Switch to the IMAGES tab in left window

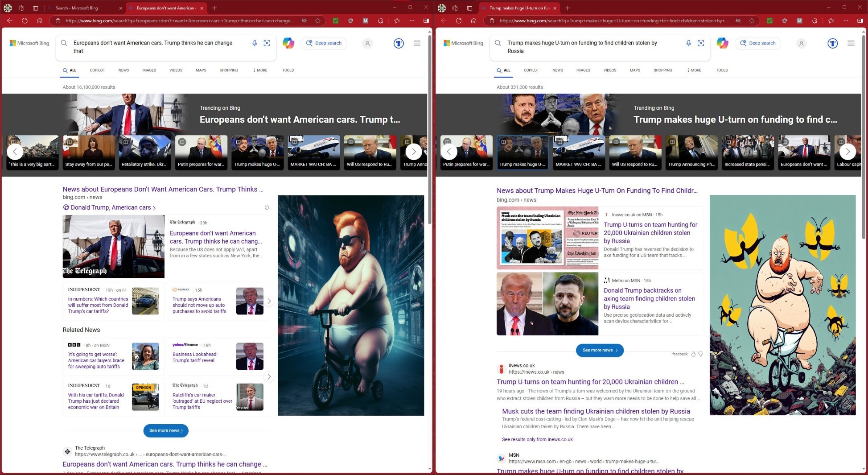[149, 70]
